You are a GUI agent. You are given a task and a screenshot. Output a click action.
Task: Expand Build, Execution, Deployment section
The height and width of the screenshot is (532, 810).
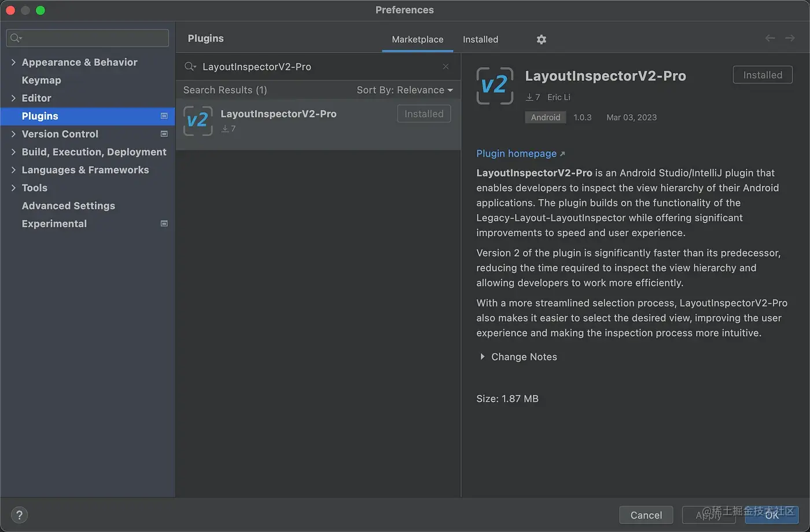coord(13,152)
